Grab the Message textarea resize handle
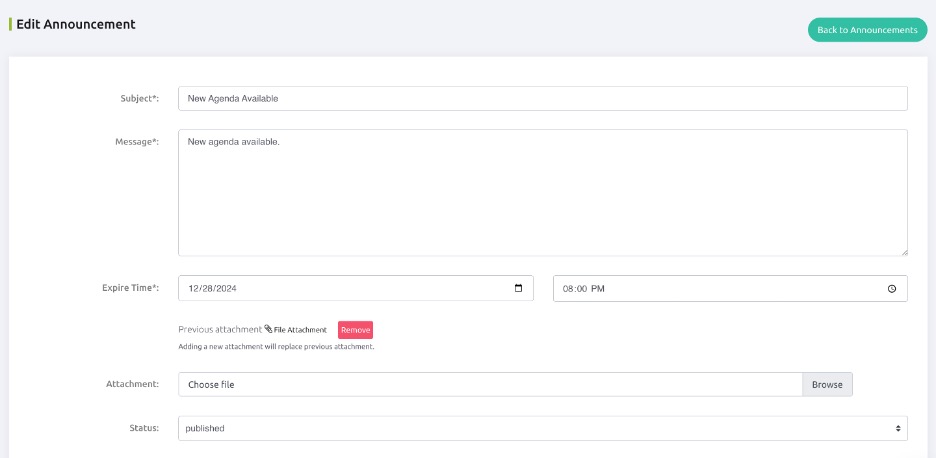 [904, 253]
